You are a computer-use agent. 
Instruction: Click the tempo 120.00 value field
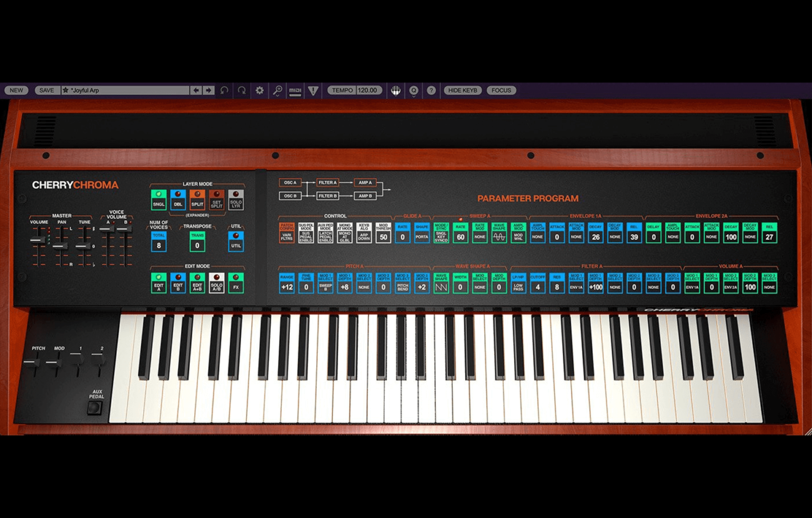(369, 90)
